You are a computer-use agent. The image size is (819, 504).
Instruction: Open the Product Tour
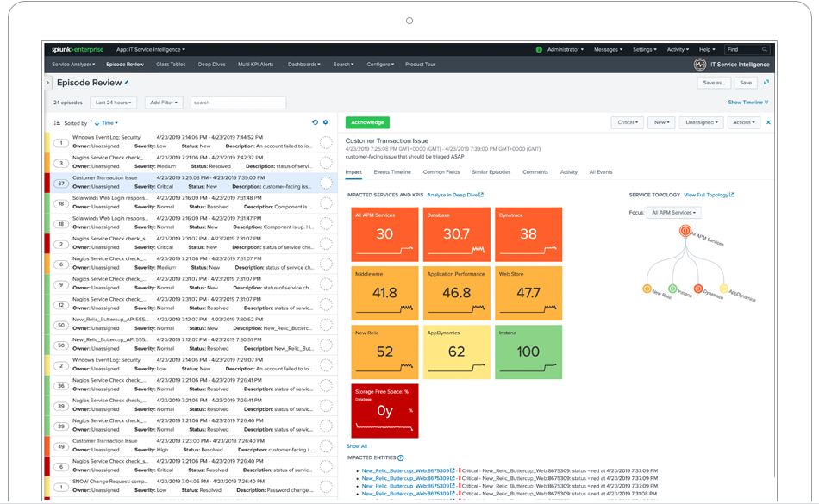420,65
